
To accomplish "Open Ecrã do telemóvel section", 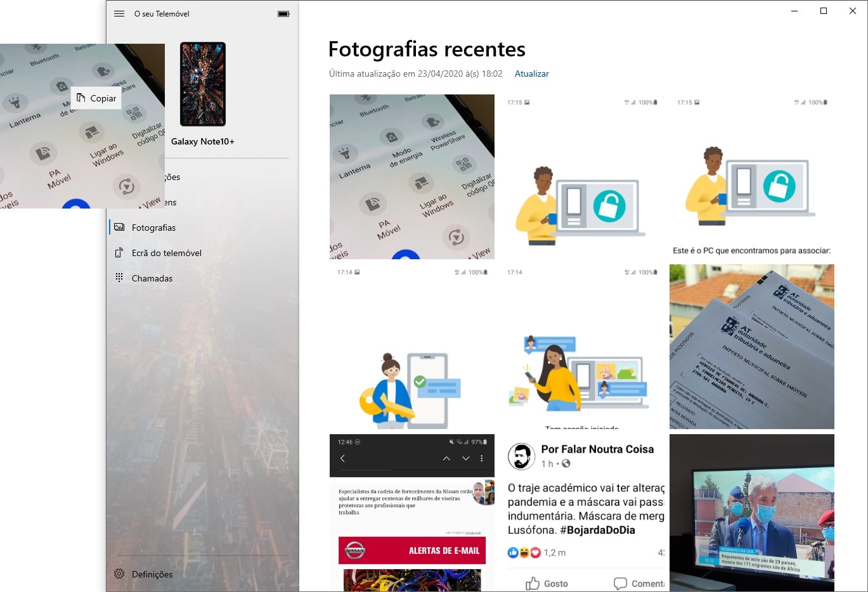I will [203, 253].
